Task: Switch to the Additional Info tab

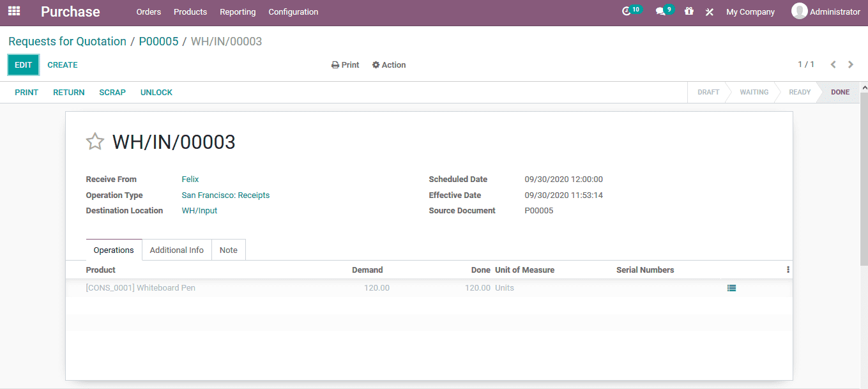Action: [176, 250]
